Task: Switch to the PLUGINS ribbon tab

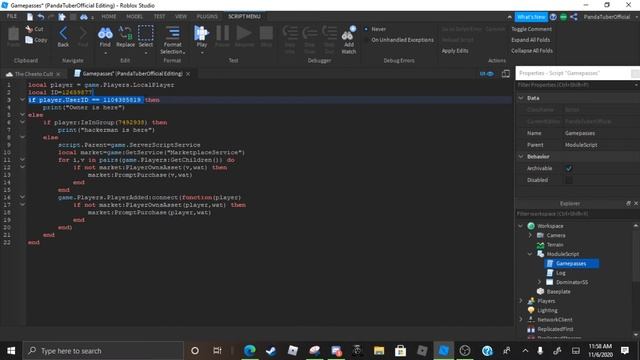Action: click(x=207, y=16)
